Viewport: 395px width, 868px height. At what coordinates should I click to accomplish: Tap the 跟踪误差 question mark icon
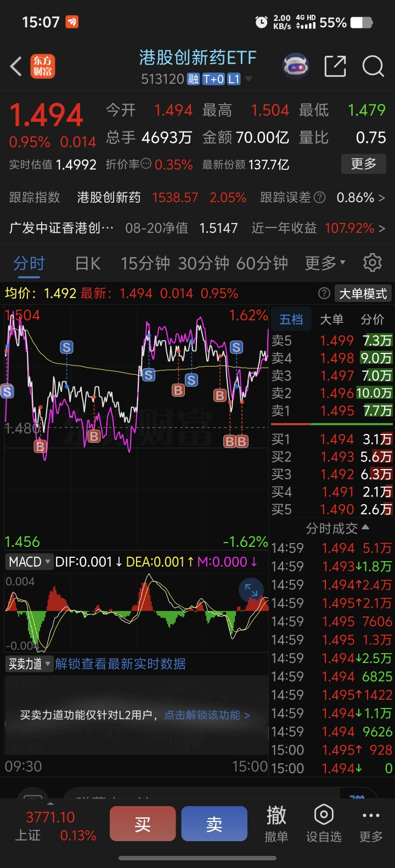(x=319, y=197)
